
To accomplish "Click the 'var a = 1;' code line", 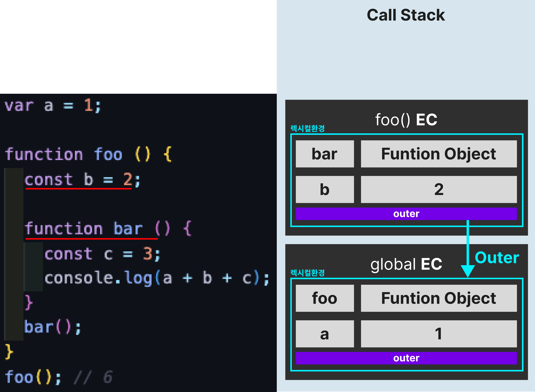I will 53,106.
